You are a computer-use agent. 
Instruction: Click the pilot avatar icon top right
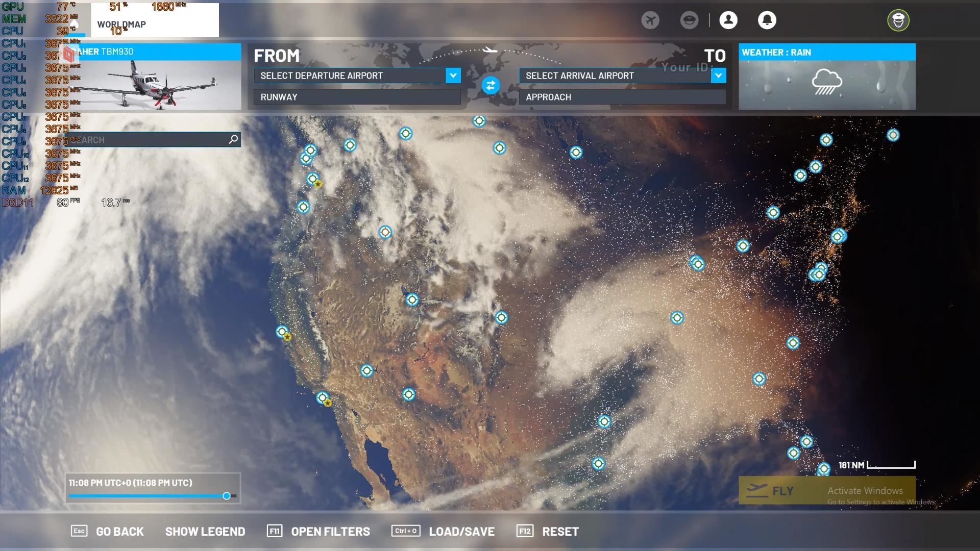click(x=898, y=21)
